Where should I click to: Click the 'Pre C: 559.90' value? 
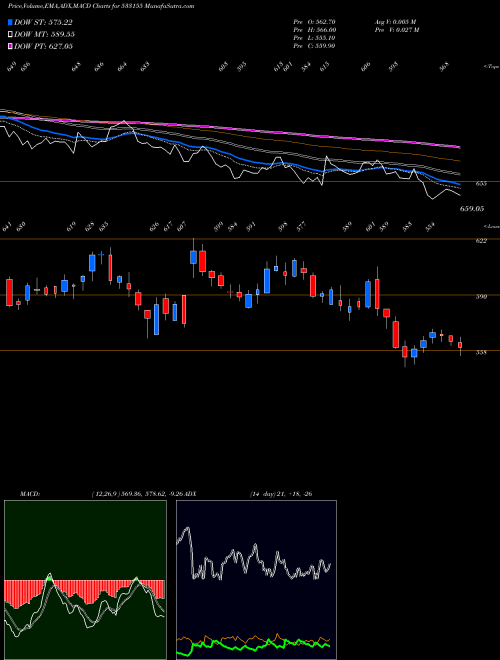point(314,46)
